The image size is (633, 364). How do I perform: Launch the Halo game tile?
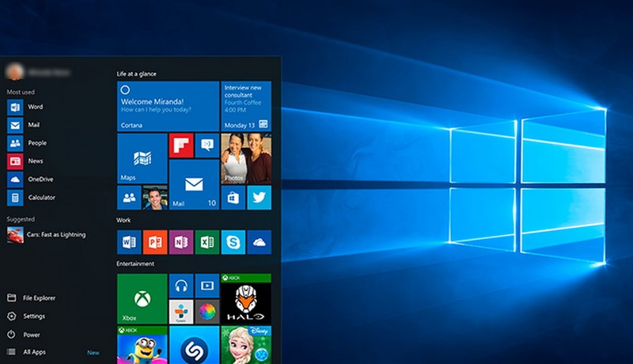tap(246, 298)
